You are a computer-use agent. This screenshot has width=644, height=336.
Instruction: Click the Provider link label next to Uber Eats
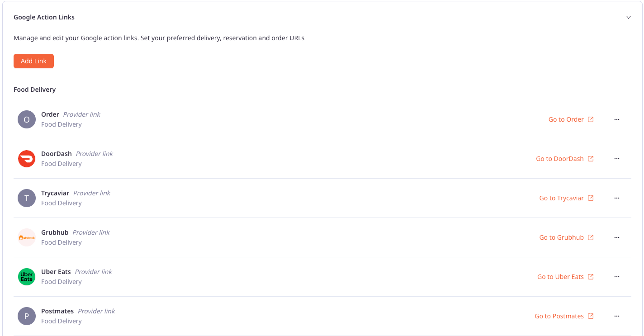(94, 272)
